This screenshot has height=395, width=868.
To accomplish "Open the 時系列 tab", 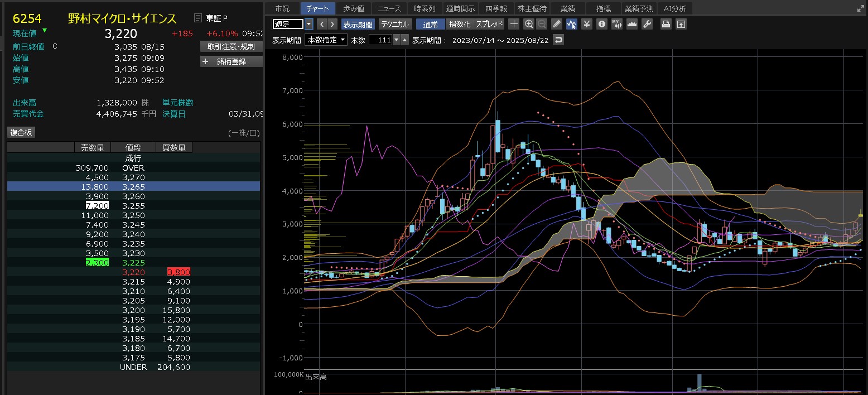I will (425, 8).
